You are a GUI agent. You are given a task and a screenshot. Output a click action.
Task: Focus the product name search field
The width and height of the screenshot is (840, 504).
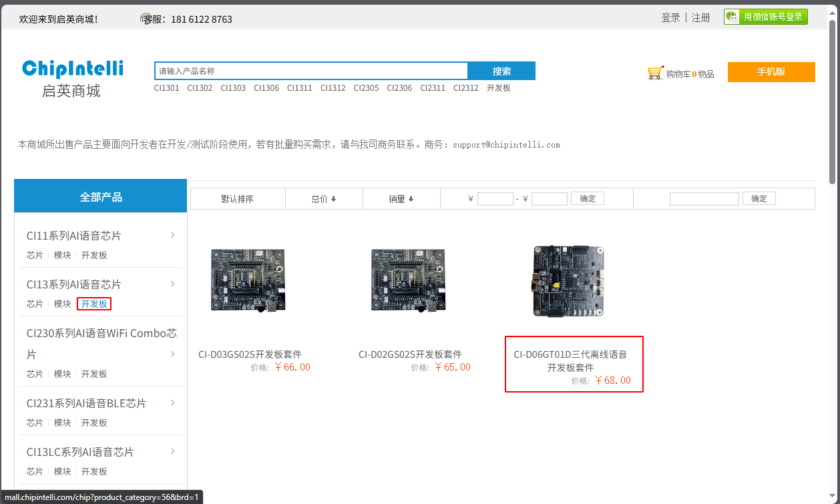[311, 71]
